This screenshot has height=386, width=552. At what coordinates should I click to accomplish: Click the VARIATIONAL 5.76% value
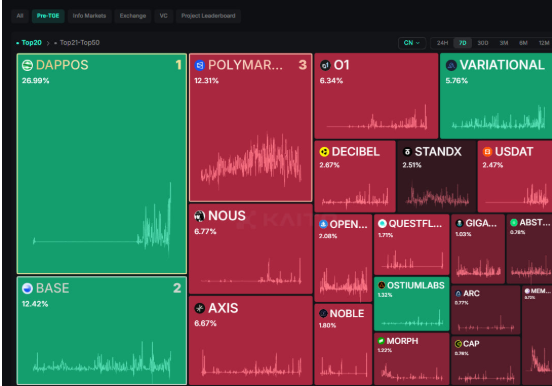pos(457,81)
